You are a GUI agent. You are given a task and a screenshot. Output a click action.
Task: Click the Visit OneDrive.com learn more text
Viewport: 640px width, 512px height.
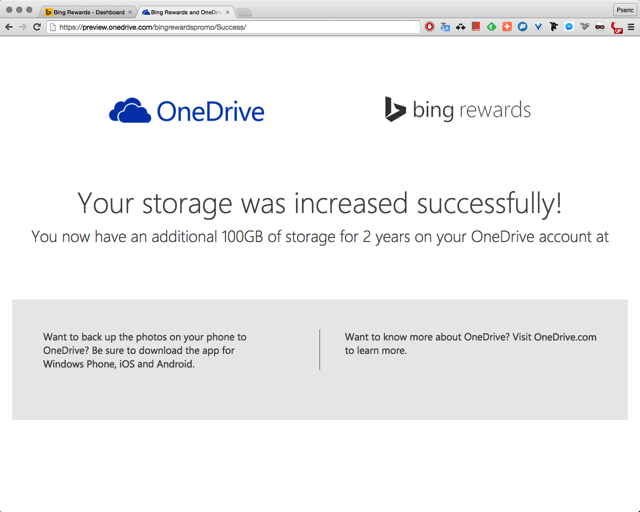471,343
